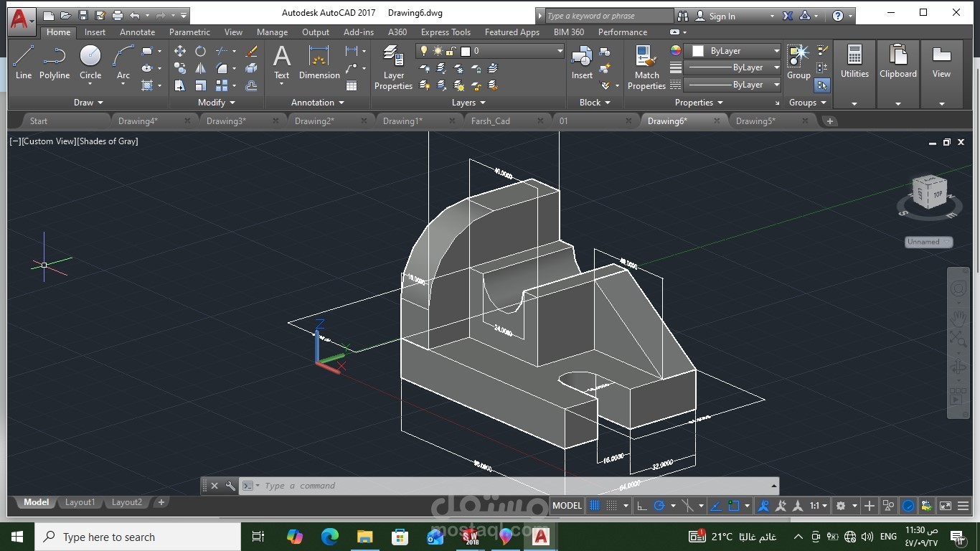Click the Erase tool icon
The image size is (980, 551).
pos(251,51)
